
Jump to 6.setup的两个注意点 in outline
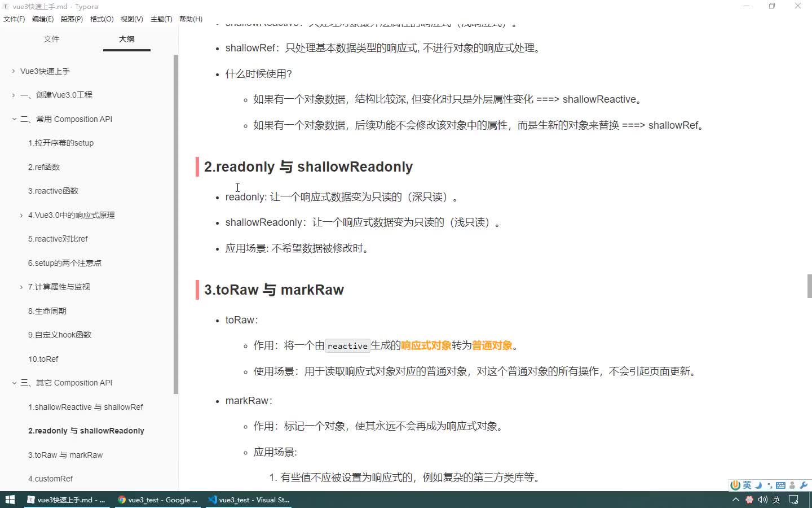pos(65,263)
